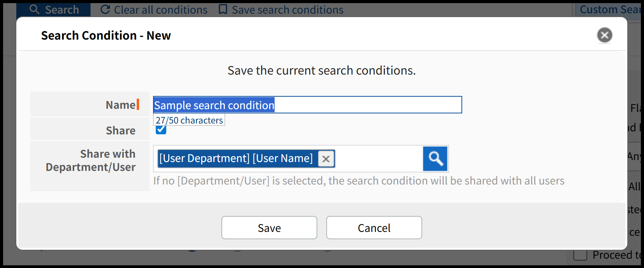Close the Search Condition dialog with X
This screenshot has height=268, width=644.
tap(604, 35)
